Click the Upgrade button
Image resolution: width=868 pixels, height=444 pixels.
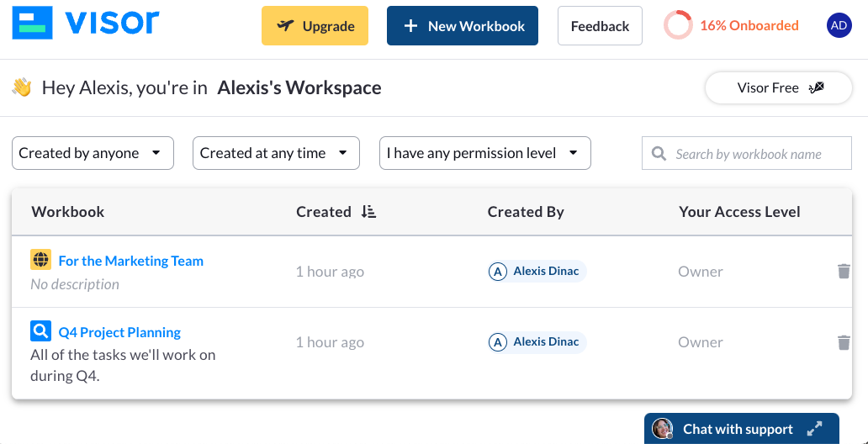315,25
